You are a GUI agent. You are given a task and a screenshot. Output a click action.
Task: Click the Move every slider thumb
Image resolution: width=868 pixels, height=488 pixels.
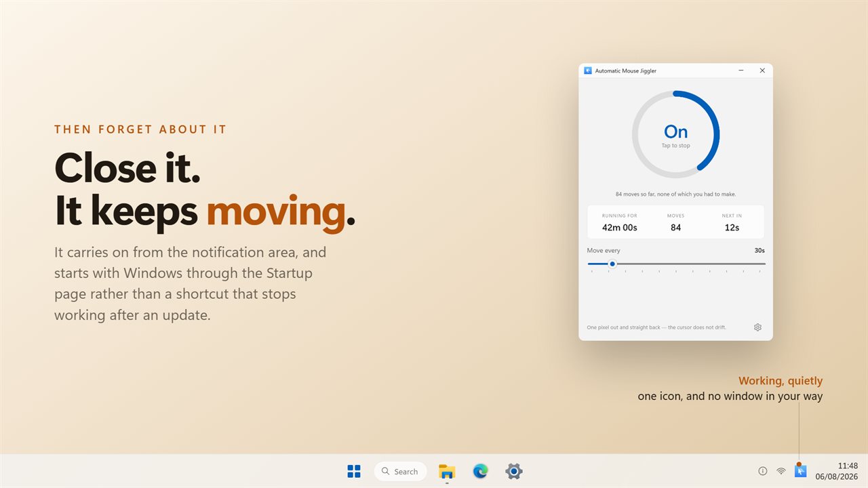click(x=612, y=264)
